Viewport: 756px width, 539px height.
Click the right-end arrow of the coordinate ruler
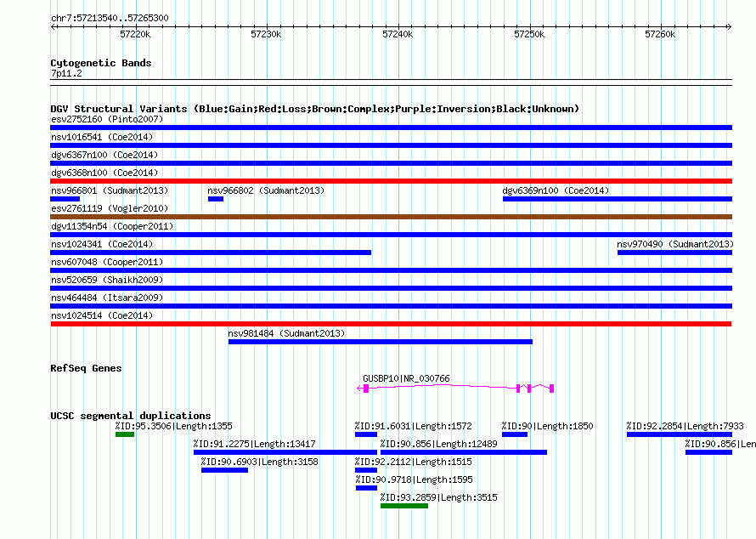point(730,26)
